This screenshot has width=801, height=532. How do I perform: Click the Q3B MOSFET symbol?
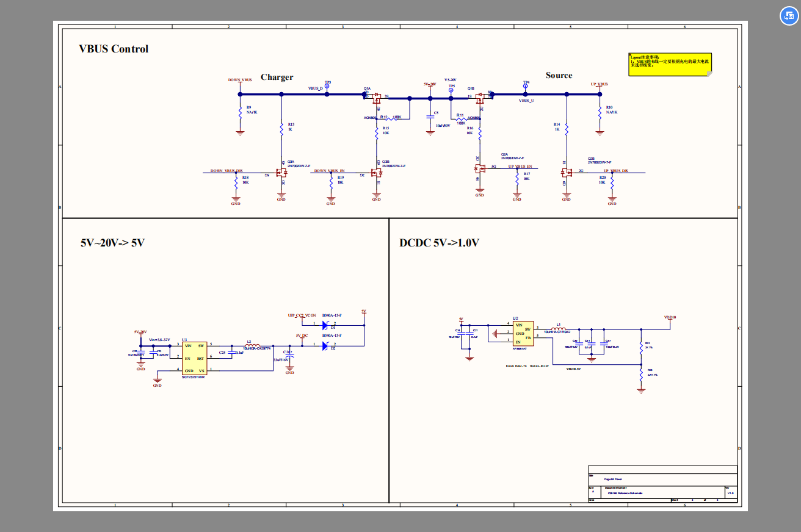376,172
